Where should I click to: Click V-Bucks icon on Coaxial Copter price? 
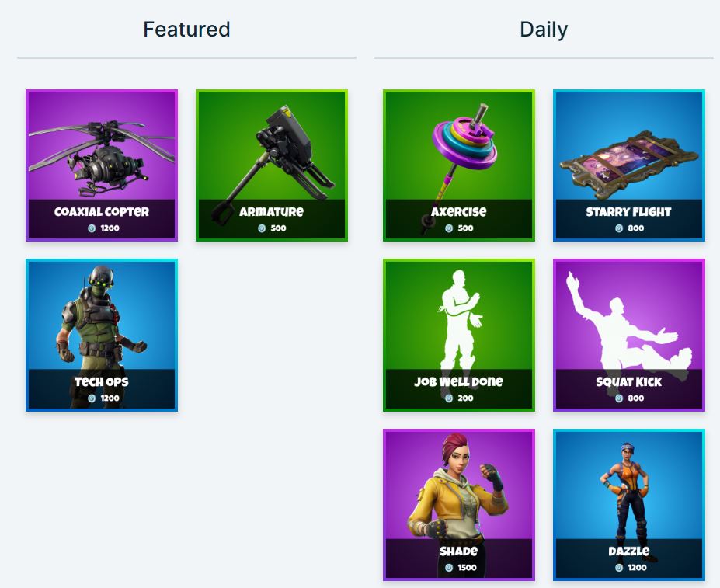point(92,228)
